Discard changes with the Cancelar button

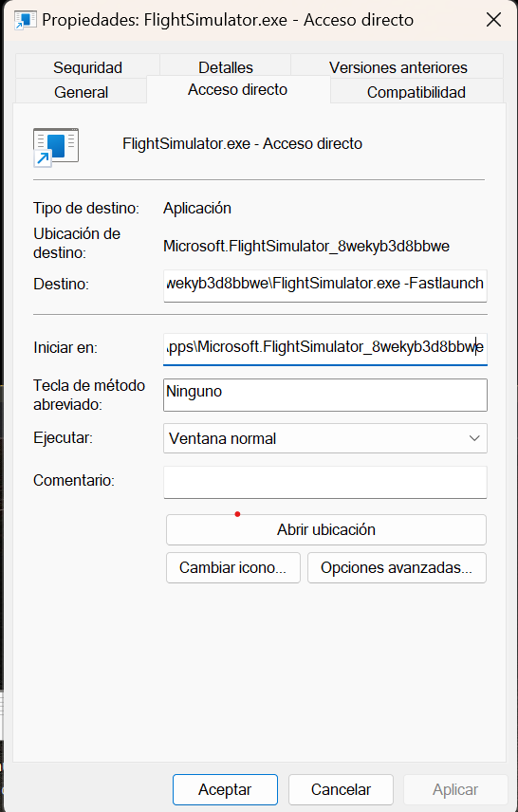(341, 790)
